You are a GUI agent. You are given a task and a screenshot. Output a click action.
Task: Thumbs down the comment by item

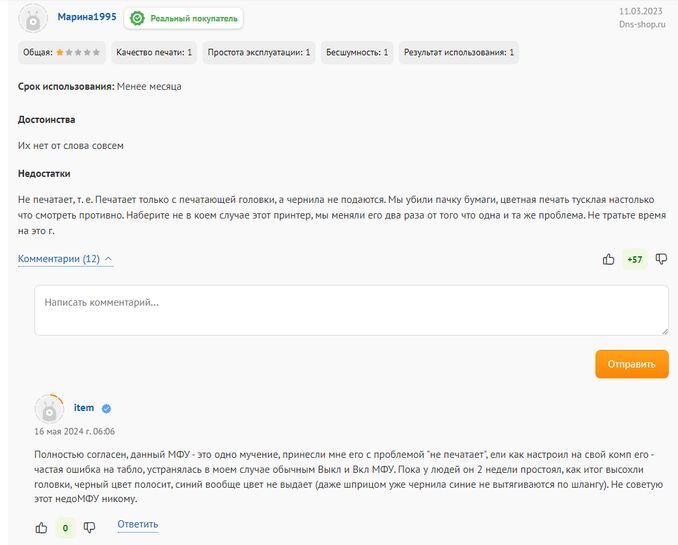(89, 527)
